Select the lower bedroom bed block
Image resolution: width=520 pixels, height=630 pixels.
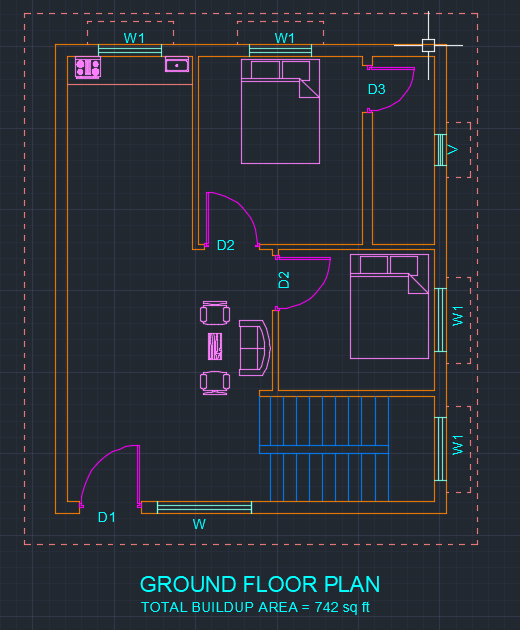pos(389,306)
